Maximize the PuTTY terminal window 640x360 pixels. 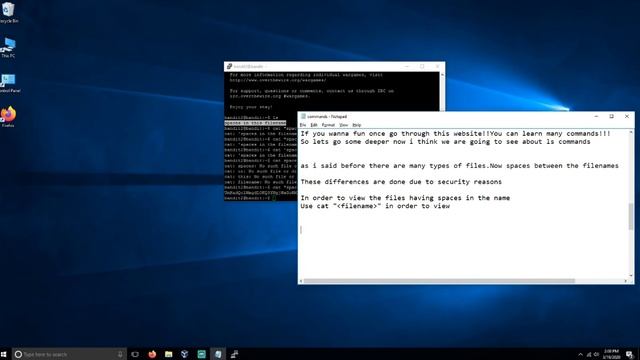422,66
